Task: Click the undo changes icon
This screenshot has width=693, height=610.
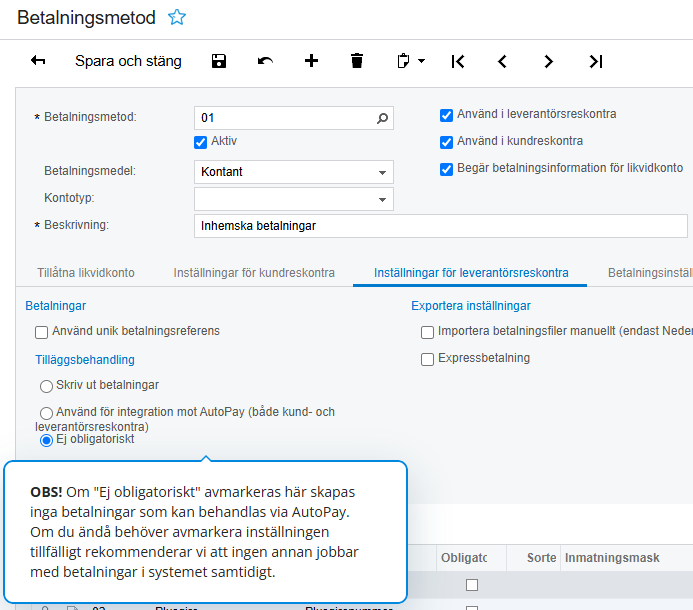Action: coord(265,61)
